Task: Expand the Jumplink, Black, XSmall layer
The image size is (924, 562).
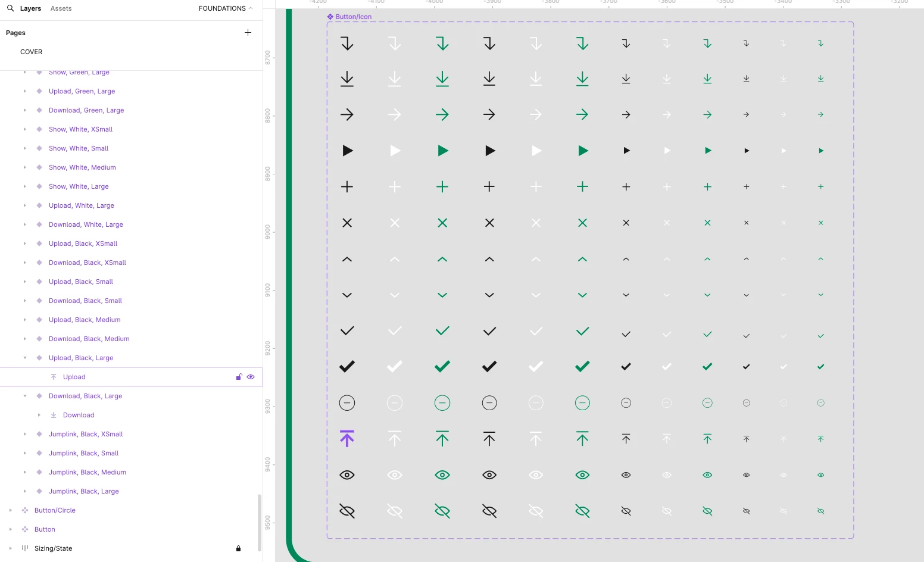Action: pos(24,434)
